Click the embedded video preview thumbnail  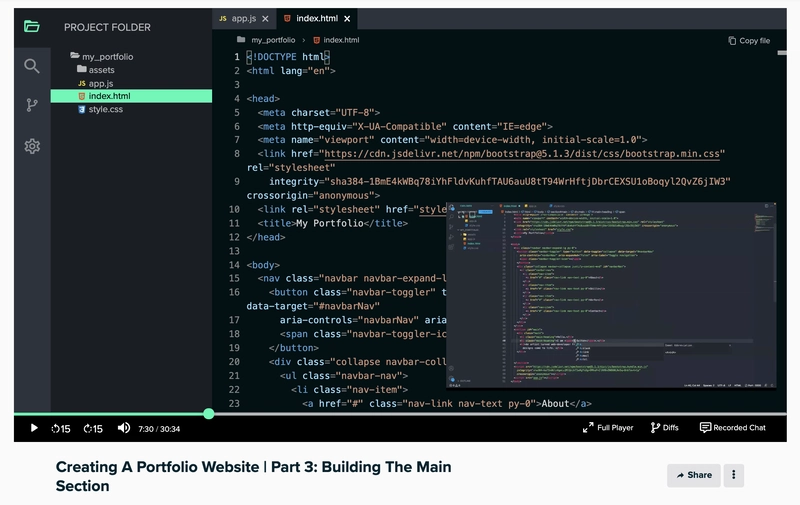[x=611, y=295]
